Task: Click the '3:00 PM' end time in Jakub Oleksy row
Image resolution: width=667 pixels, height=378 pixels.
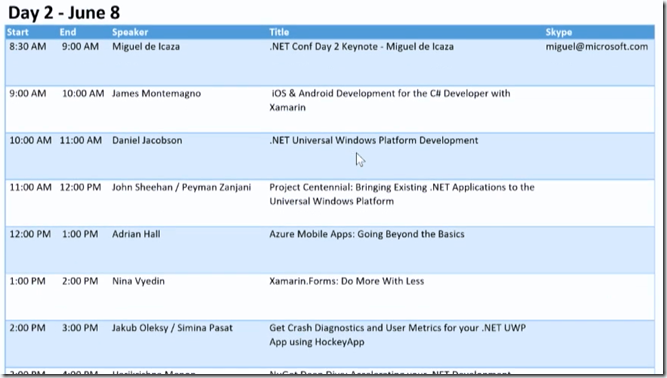Action: coord(80,328)
